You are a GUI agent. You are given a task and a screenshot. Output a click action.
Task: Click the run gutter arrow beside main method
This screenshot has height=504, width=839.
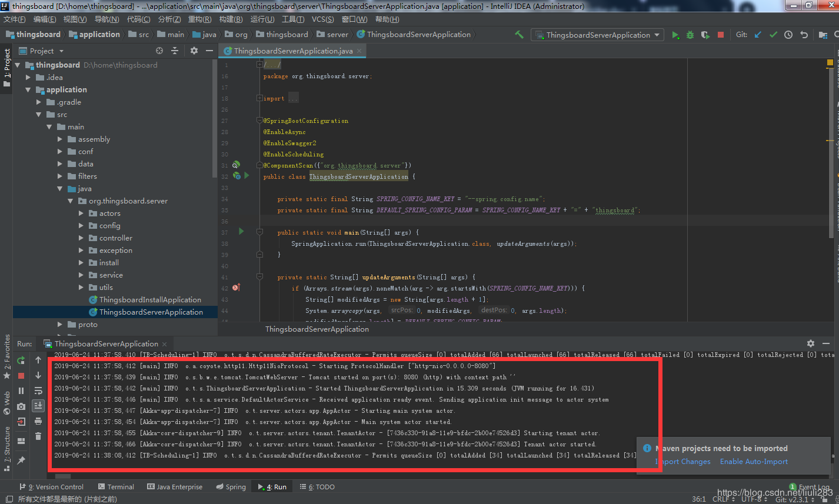[x=241, y=232]
